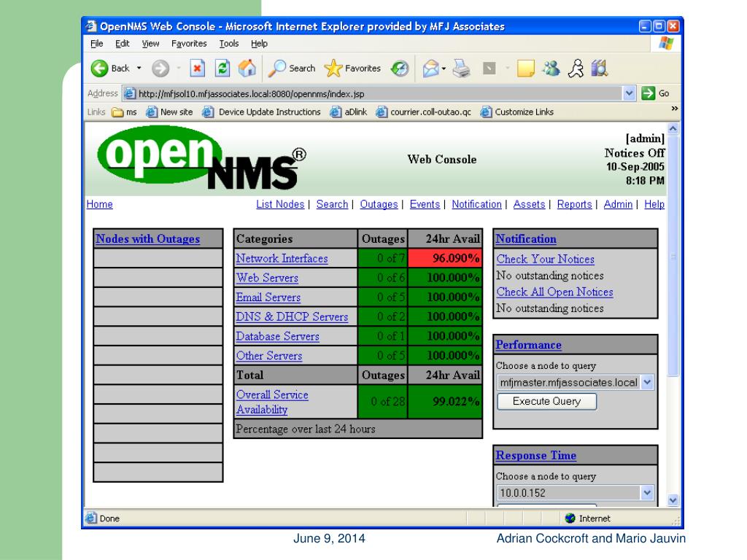Click the Messenger people icon
747x560 pixels.
click(x=551, y=69)
